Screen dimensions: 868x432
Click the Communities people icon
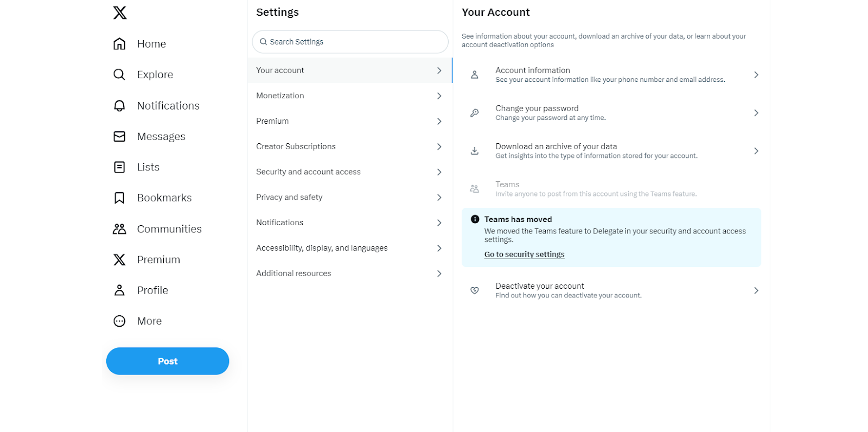pos(119,229)
